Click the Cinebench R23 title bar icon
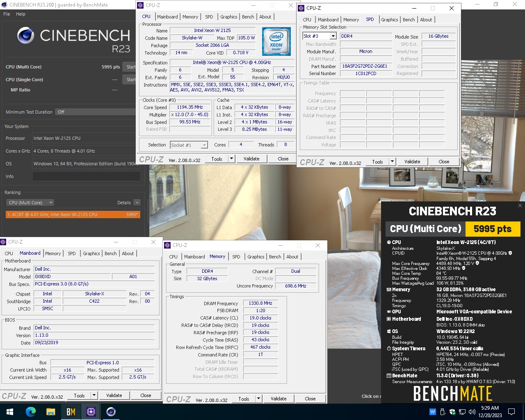This screenshot has width=525, height=420. click(x=4, y=5)
